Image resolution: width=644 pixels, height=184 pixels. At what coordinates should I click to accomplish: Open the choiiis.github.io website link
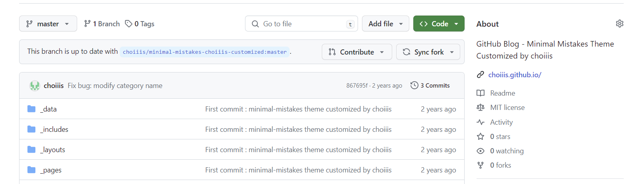click(515, 75)
